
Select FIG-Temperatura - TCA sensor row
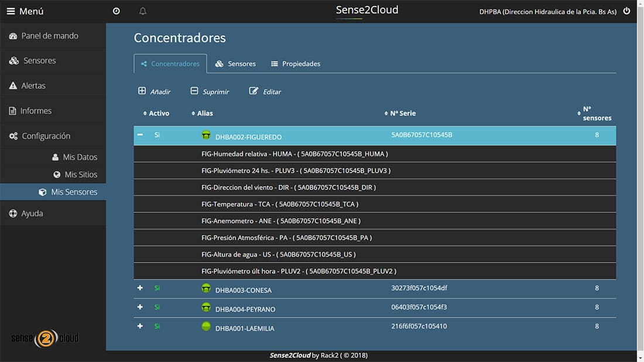click(375, 205)
